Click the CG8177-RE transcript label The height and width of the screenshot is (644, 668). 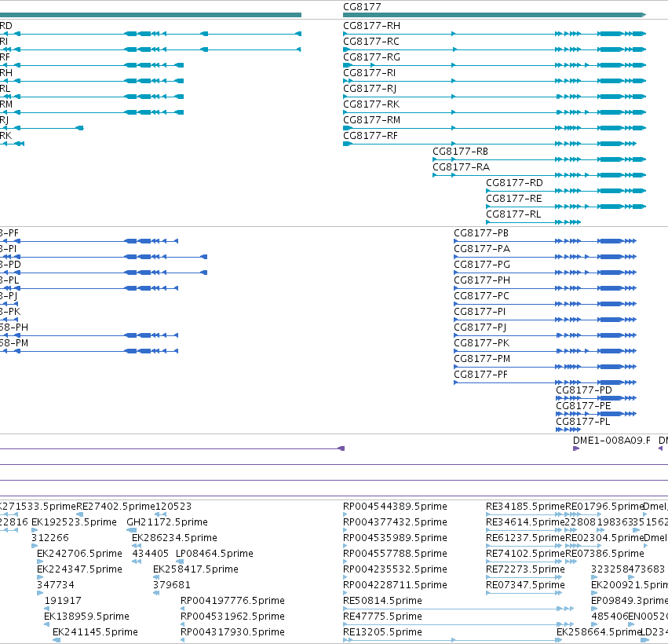(514, 199)
